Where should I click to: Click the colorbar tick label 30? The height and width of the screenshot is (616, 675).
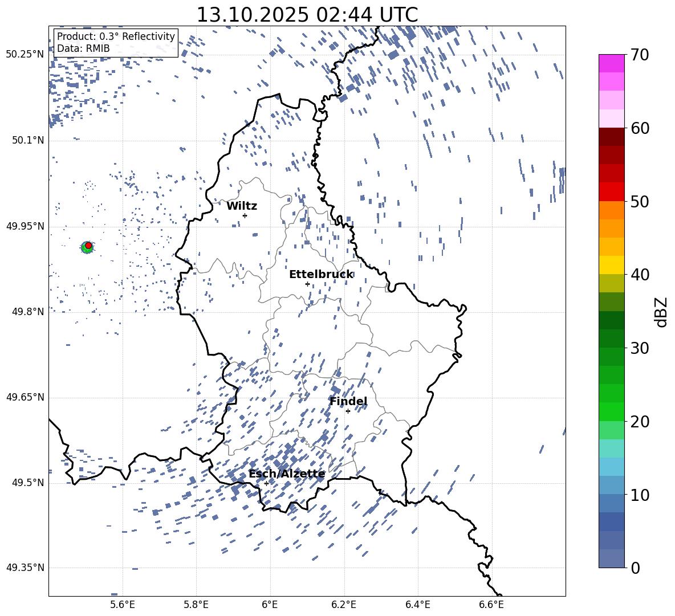tap(640, 348)
